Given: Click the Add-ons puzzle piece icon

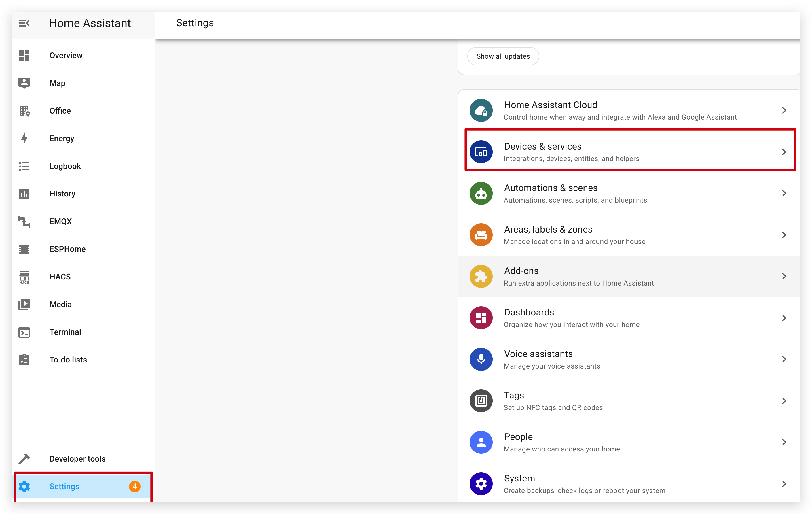Looking at the screenshot, I should tap(481, 276).
